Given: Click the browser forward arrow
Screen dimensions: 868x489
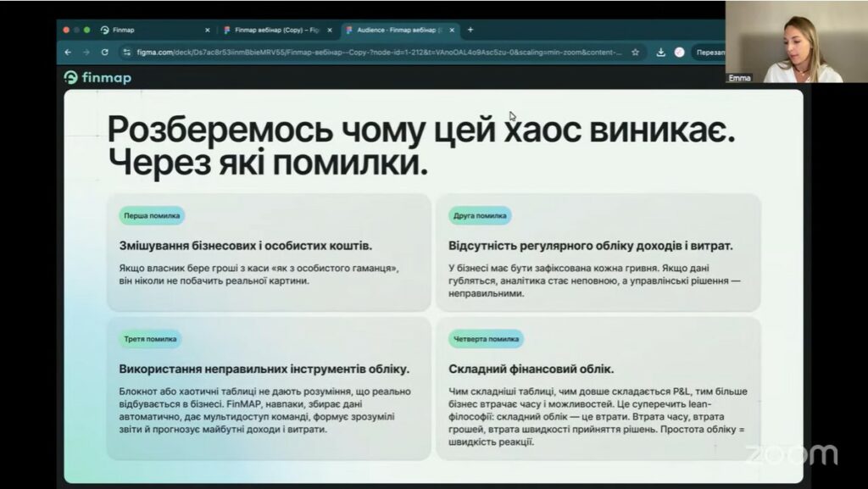Looking at the screenshot, I should (86, 52).
